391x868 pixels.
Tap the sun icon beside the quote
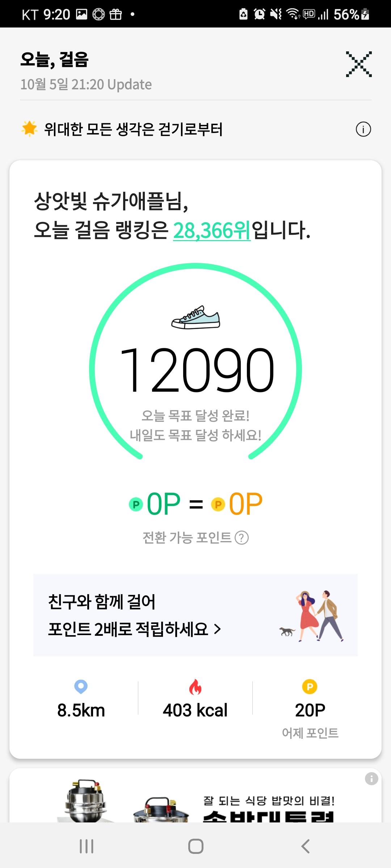pyautogui.click(x=29, y=129)
